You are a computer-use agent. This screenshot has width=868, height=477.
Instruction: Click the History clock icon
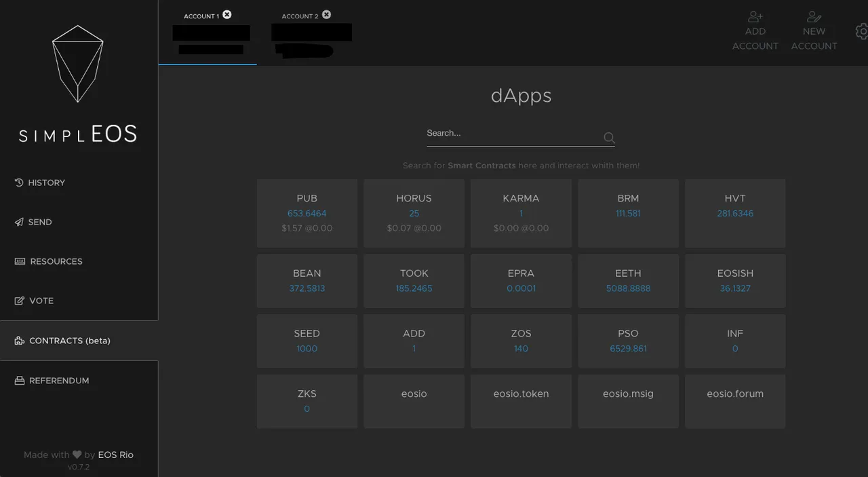[19, 183]
